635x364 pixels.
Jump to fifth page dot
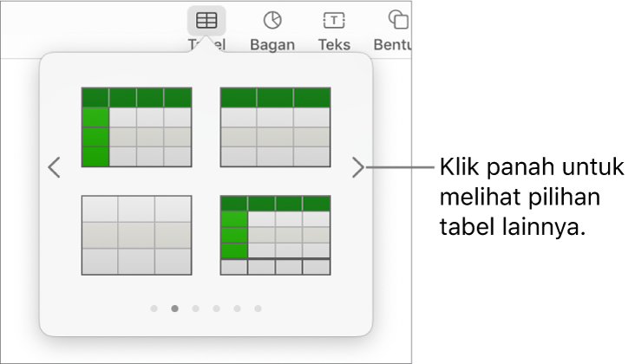click(237, 309)
